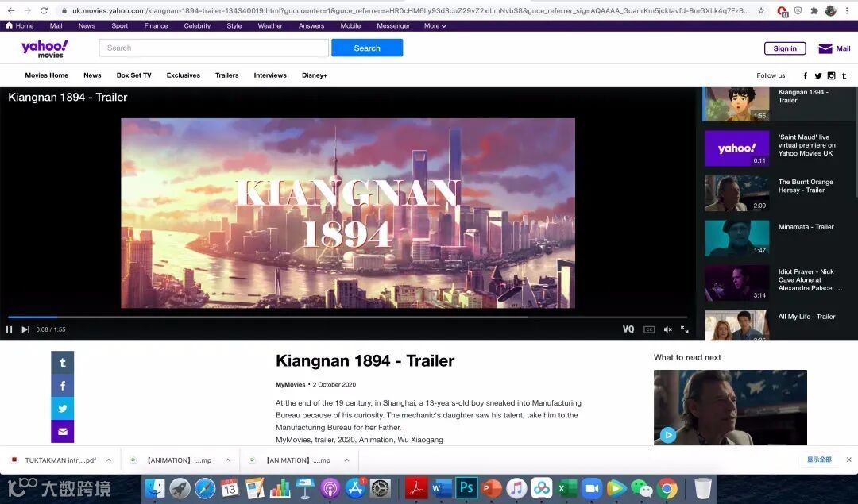The width and height of the screenshot is (858, 504).
Task: Seek along the video progress bar
Action: tap(347, 317)
